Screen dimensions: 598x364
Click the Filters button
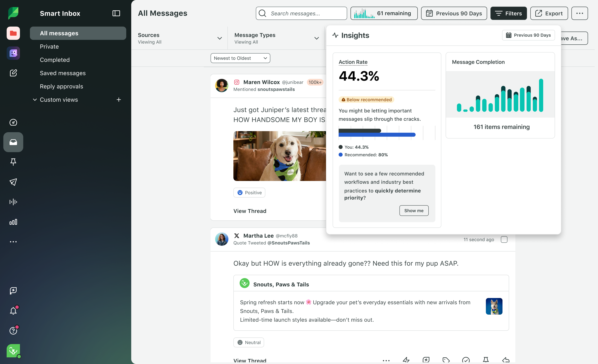point(509,13)
